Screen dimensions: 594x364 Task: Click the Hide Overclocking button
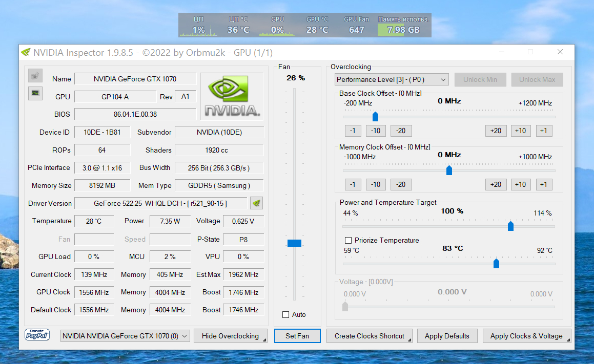[x=230, y=336]
